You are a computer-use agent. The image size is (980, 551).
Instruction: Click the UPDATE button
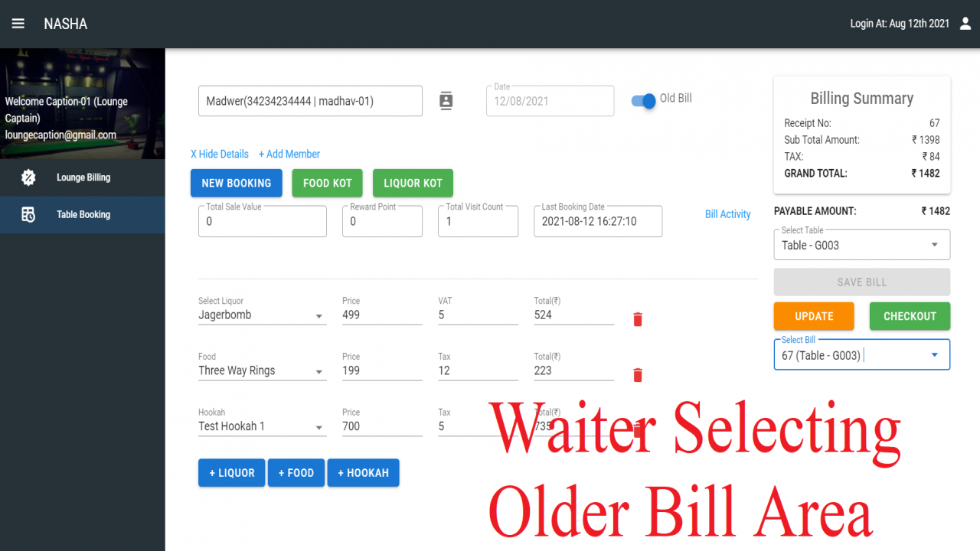tap(814, 316)
